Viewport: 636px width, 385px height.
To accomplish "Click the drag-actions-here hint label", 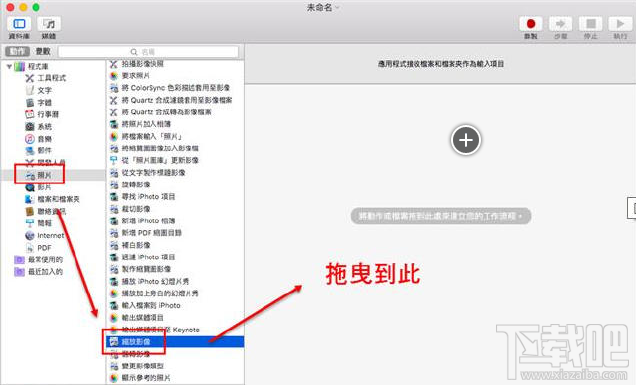I will (x=440, y=216).
